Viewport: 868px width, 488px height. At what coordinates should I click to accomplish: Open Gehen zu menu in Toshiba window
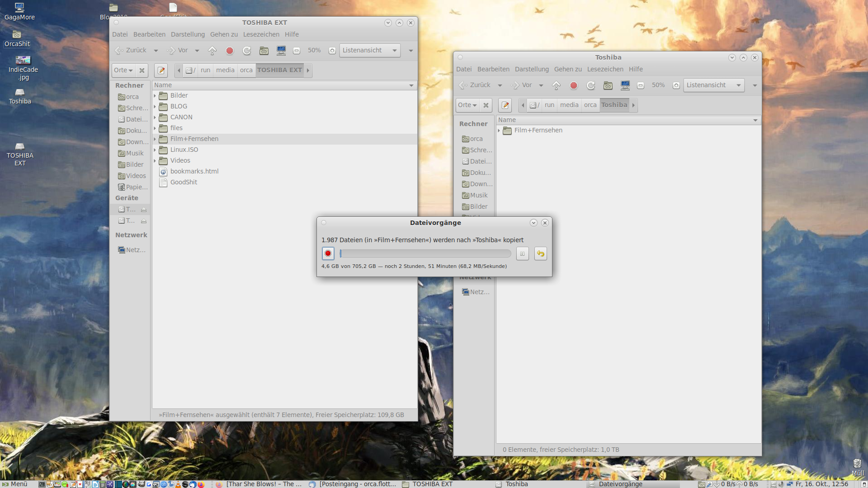click(x=568, y=69)
